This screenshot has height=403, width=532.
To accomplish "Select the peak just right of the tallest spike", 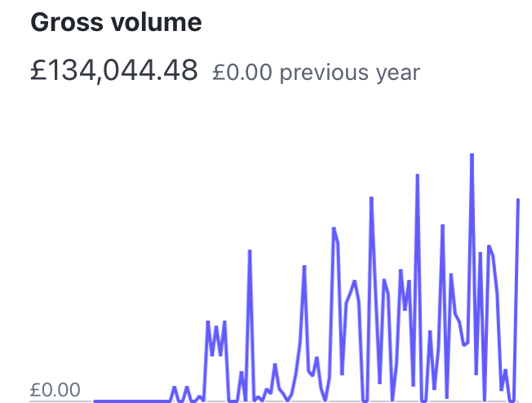I will [490, 246].
